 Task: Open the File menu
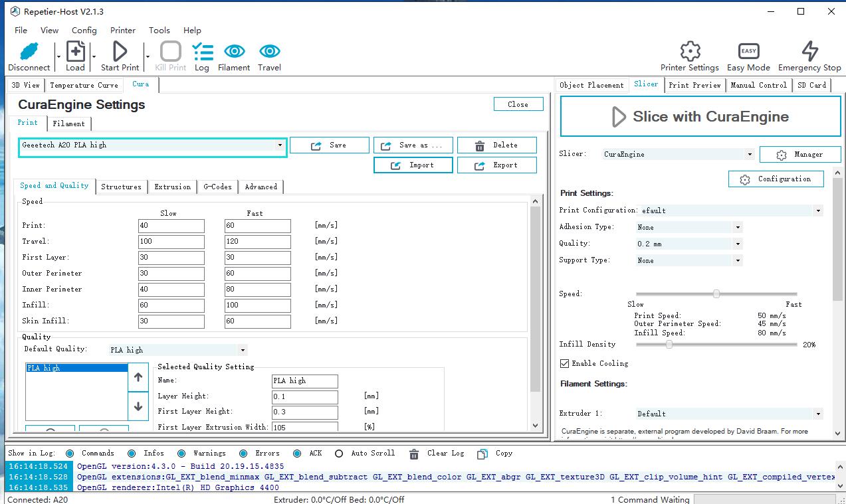pyautogui.click(x=21, y=30)
